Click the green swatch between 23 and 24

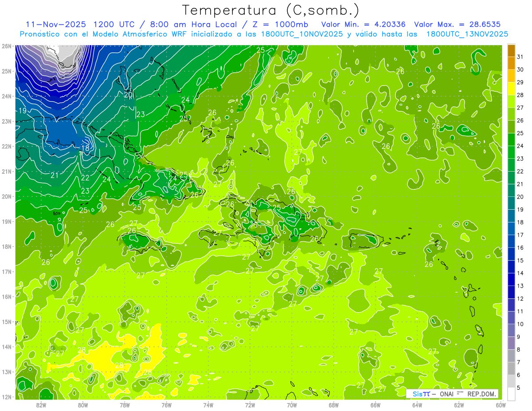pos(511,153)
